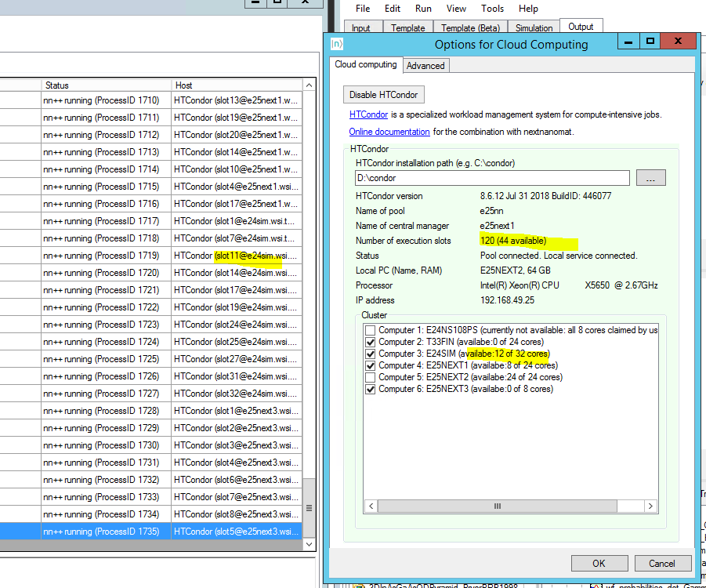Screen dimensions: 706x588
Task: Check Computer 5: E25NEXT2 checkbox
Action: click(370, 377)
